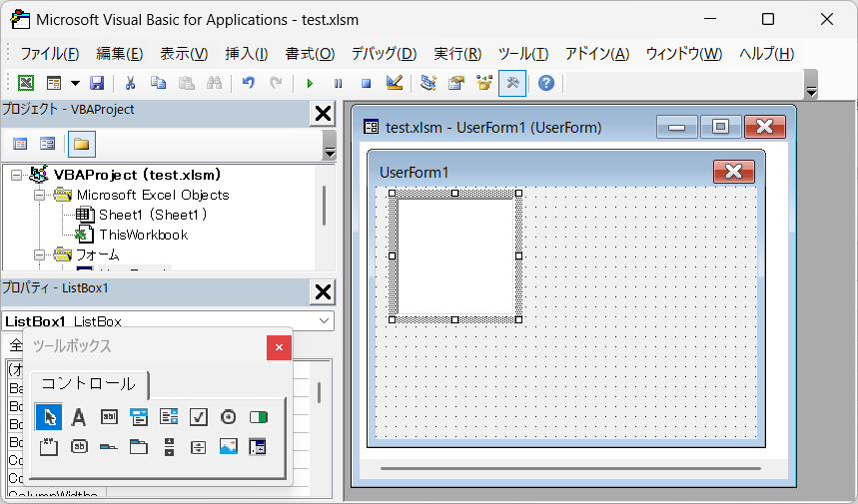Open the ヘルプ(H) menu
858x504 pixels.
pyautogui.click(x=767, y=54)
